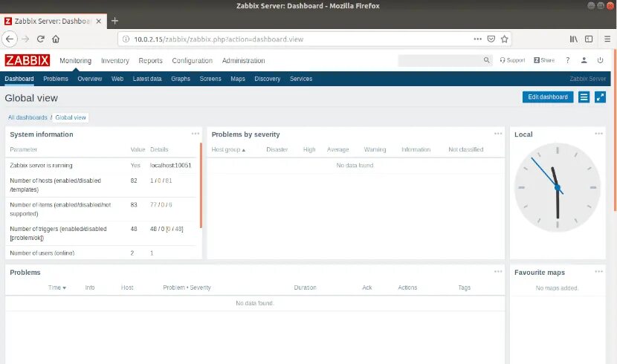Show site information icon in URL bar

coord(126,39)
